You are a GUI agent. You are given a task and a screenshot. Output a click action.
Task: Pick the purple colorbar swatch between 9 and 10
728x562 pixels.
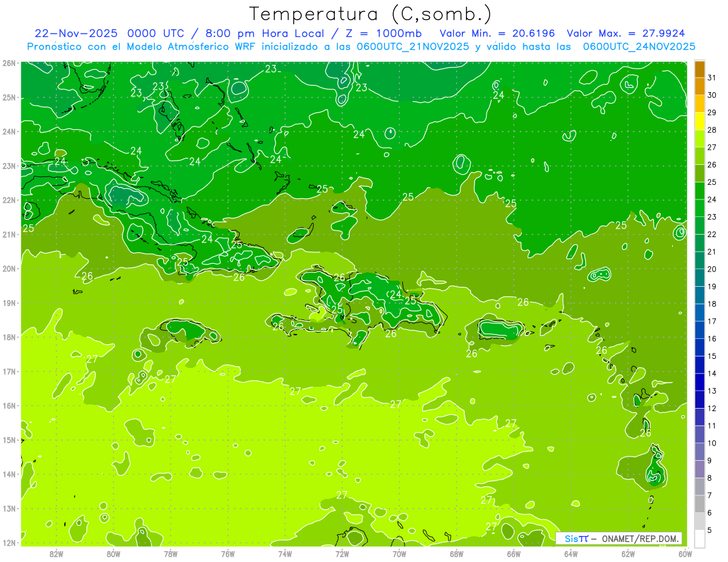tap(699, 452)
